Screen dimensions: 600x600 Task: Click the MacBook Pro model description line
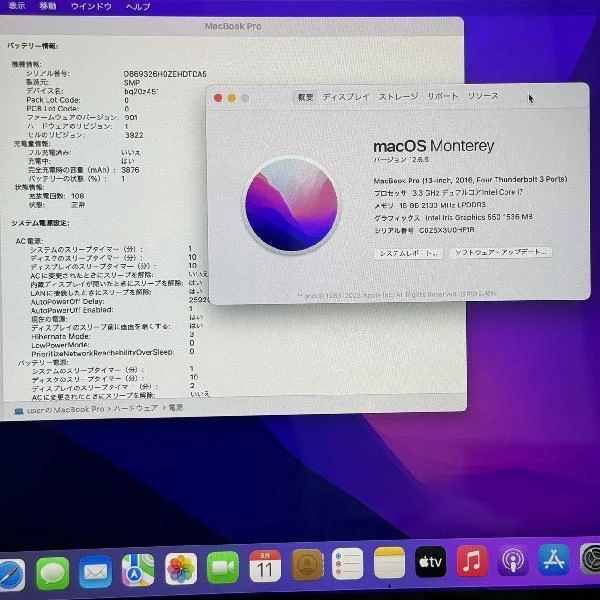click(470, 180)
